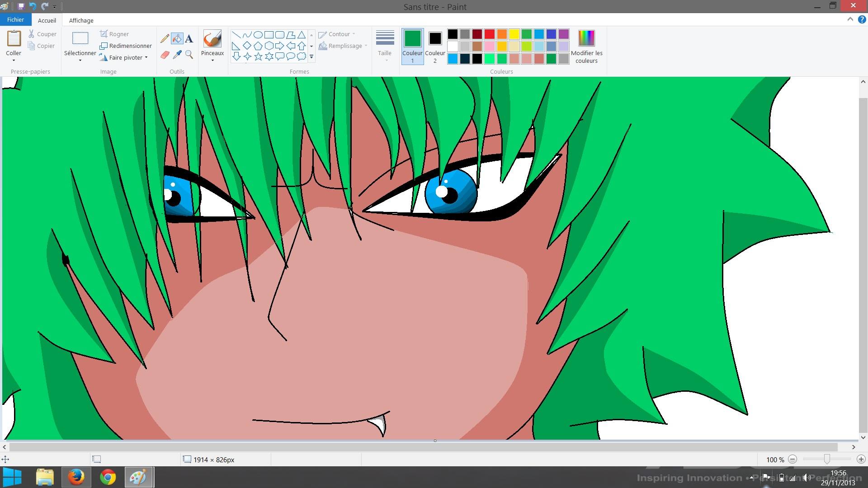Choose the Text tool
The image size is (868, 488).
pos(189,38)
